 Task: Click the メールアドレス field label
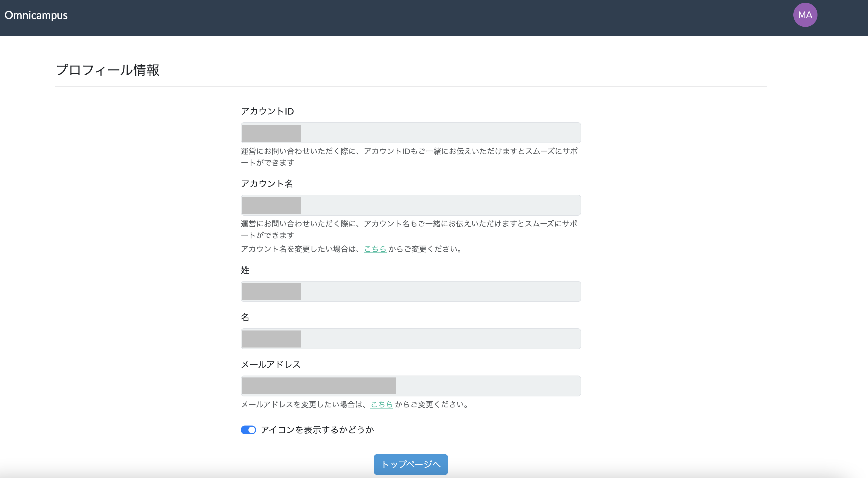coord(271,364)
